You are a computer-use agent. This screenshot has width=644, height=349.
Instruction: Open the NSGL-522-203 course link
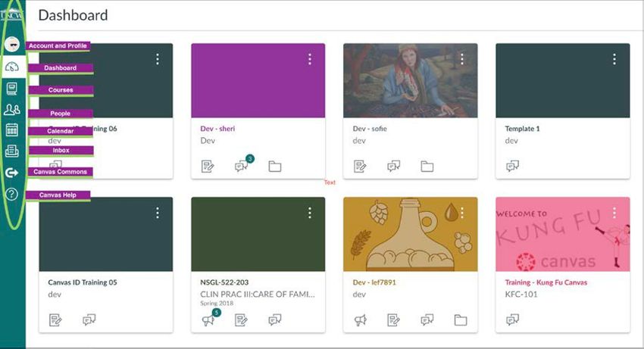(x=224, y=282)
